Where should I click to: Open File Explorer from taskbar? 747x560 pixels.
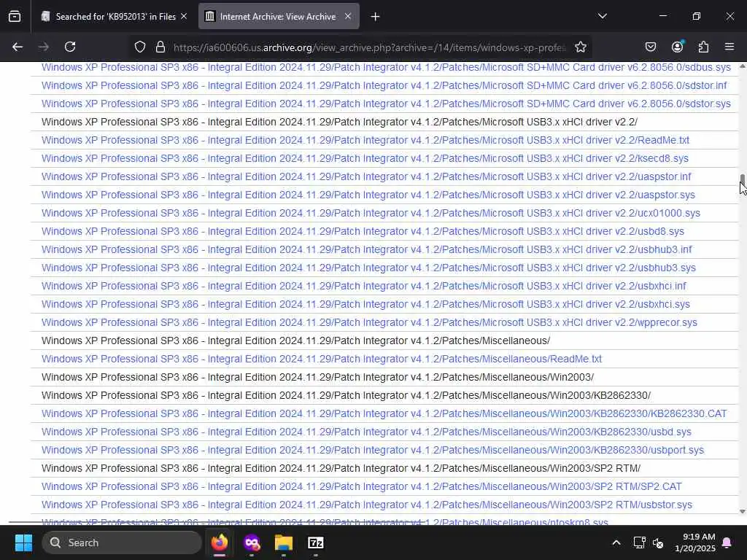(284, 542)
